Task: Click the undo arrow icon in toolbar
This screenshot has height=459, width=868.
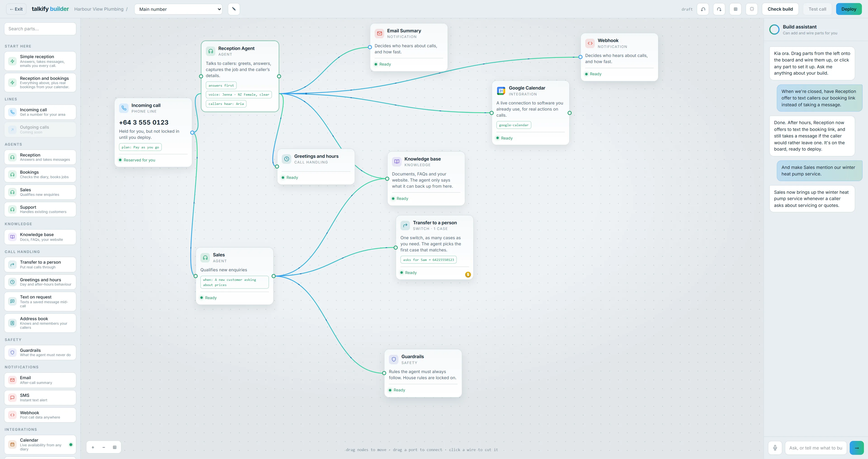Action: click(x=703, y=9)
